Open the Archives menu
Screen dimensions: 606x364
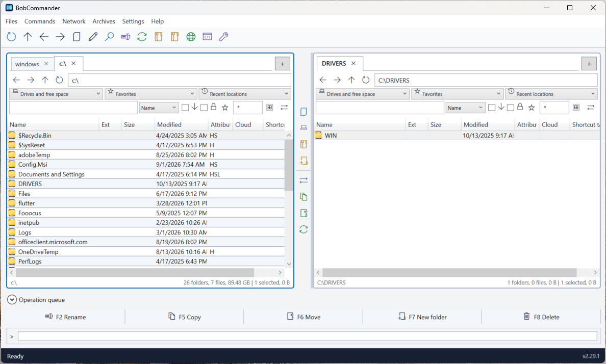(104, 21)
